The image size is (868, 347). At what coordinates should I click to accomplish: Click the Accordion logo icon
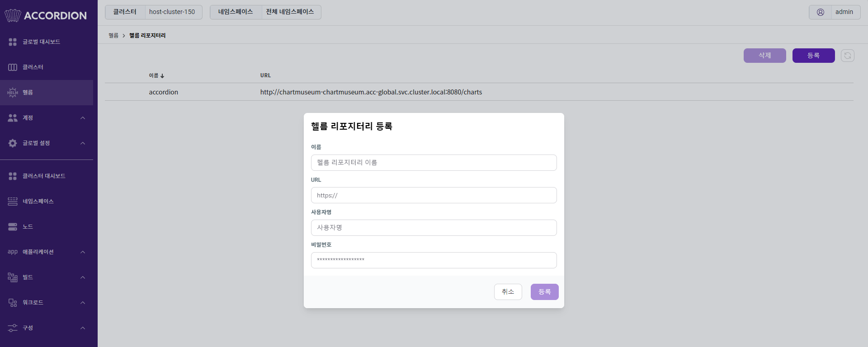tap(13, 15)
